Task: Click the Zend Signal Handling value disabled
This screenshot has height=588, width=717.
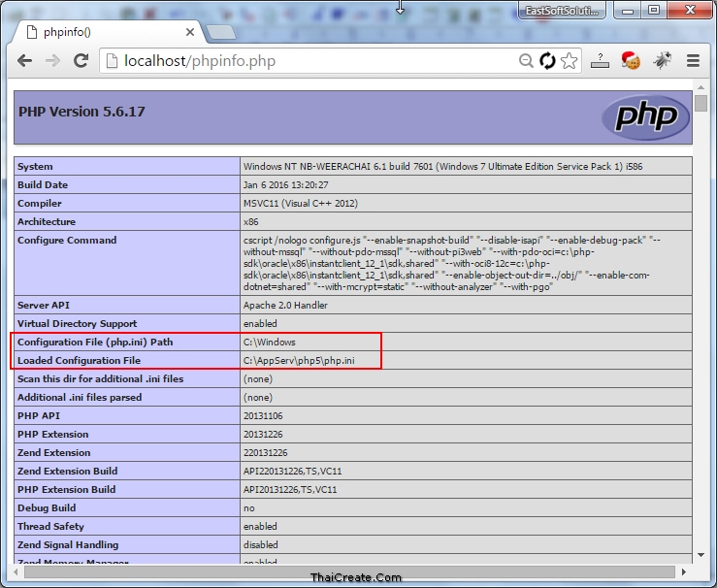Action: coord(261,545)
